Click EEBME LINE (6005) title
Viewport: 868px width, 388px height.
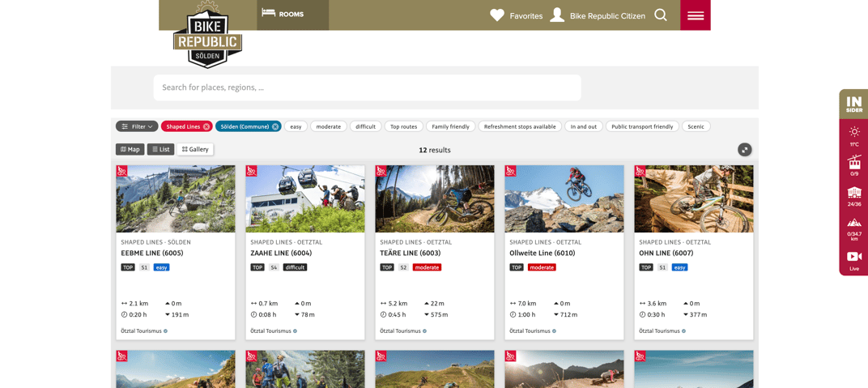tap(151, 253)
